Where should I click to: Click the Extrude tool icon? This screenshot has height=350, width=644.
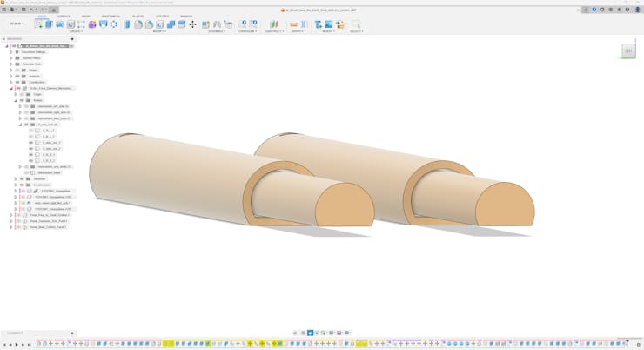pyautogui.click(x=49, y=24)
